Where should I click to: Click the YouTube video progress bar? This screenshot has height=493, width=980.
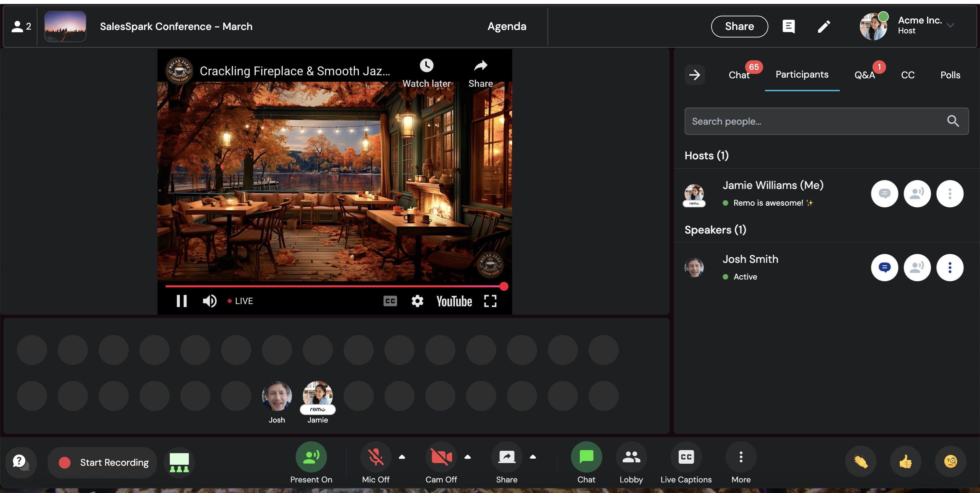point(334,286)
